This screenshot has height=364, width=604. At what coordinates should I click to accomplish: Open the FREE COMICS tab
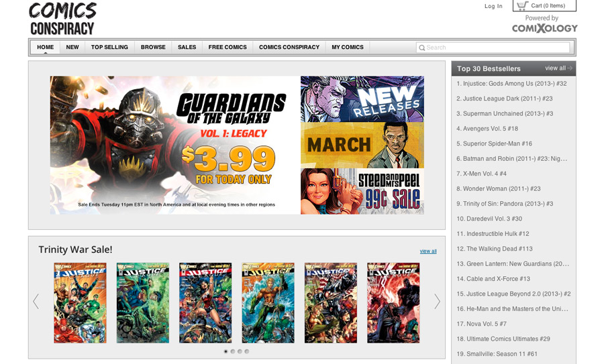tap(228, 48)
